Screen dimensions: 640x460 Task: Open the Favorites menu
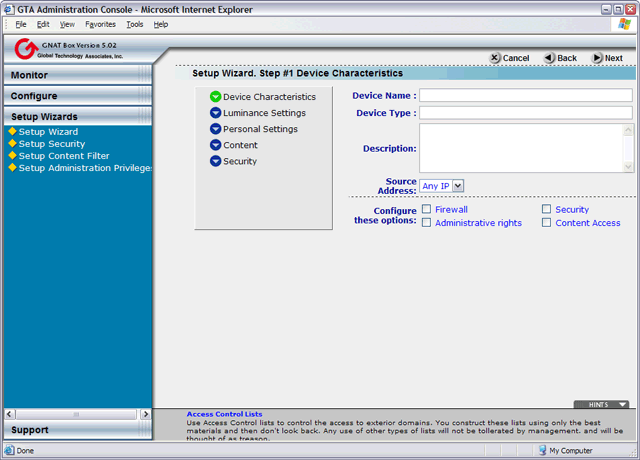click(100, 24)
